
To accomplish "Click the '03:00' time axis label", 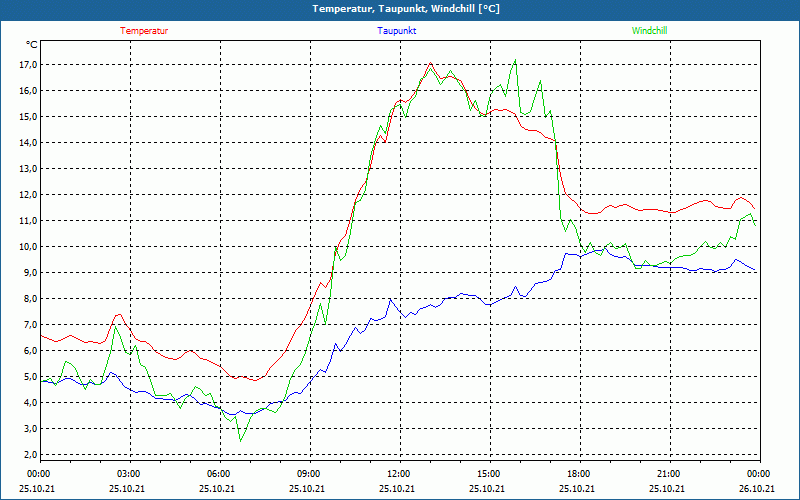I will 130,474.
